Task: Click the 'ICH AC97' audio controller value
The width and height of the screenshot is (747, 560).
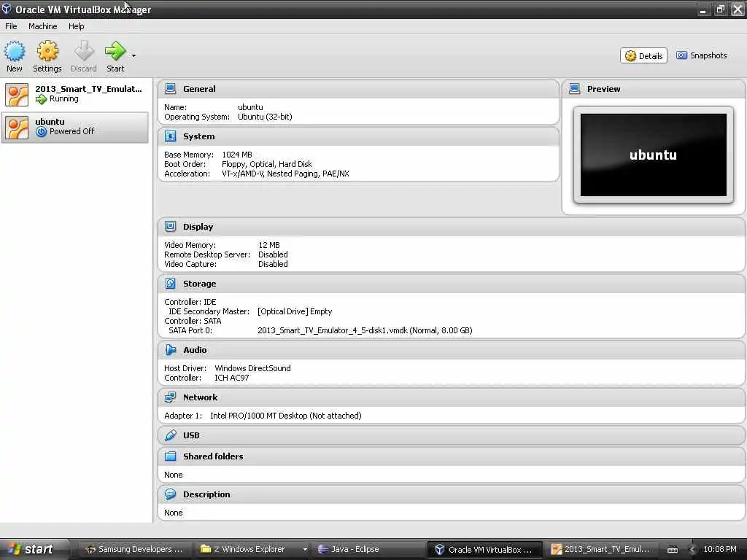Action: 231,378
